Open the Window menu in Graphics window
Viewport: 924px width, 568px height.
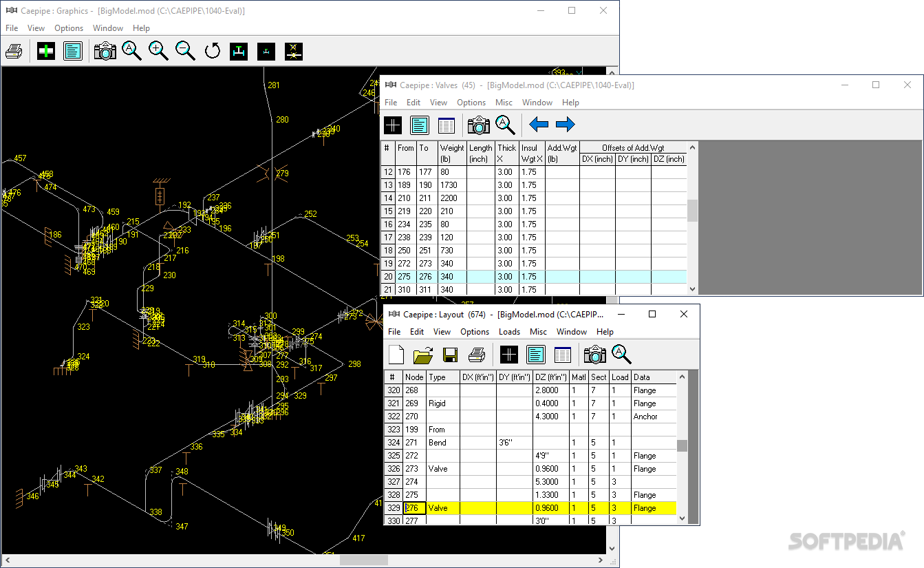pos(108,28)
